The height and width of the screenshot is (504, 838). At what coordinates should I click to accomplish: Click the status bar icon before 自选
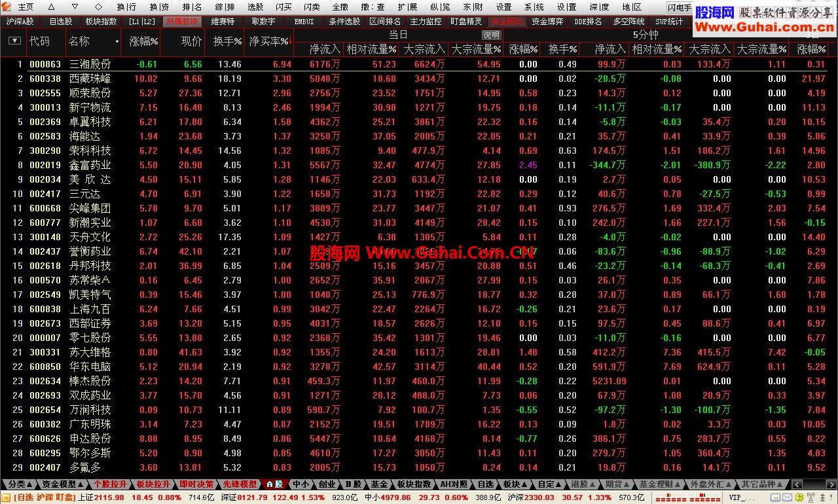point(6,497)
